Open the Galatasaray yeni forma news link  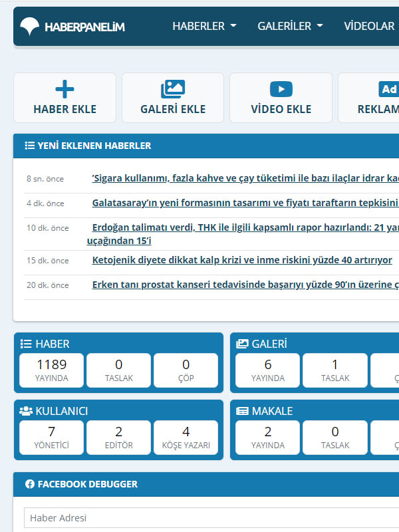245,203
